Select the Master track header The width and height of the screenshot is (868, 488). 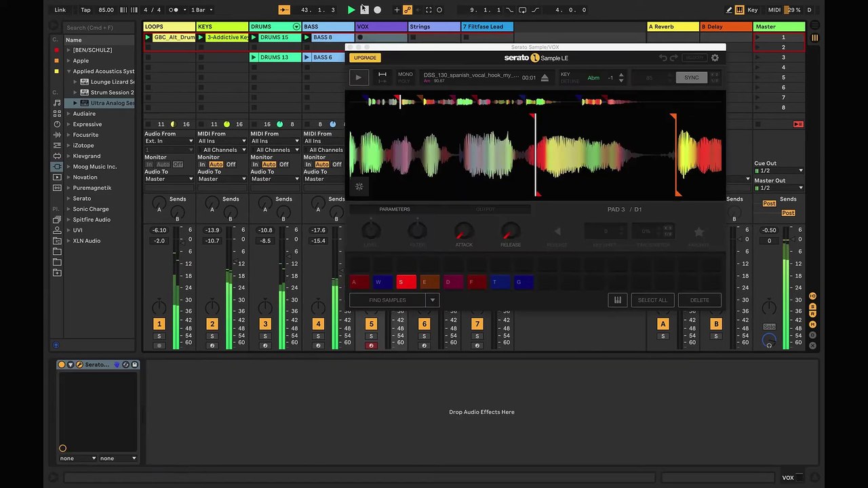pos(779,26)
